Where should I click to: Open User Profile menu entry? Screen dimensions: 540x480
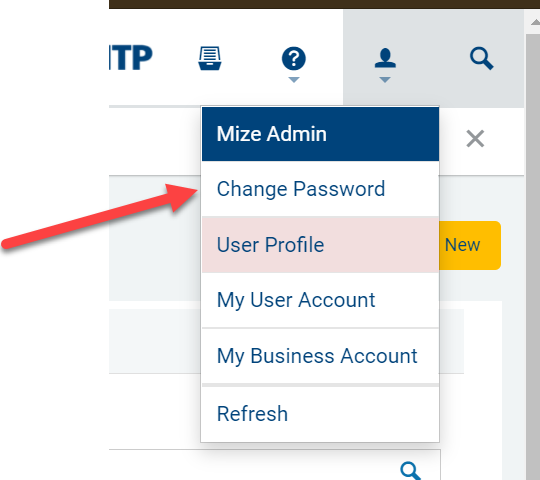(x=320, y=244)
